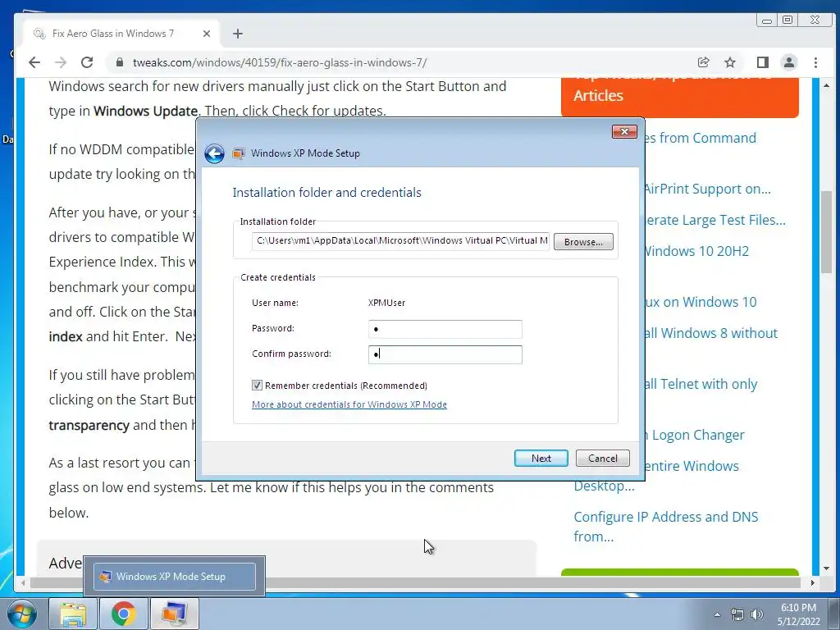Bookmark this page with the star
The height and width of the screenshot is (630, 840).
click(730, 62)
